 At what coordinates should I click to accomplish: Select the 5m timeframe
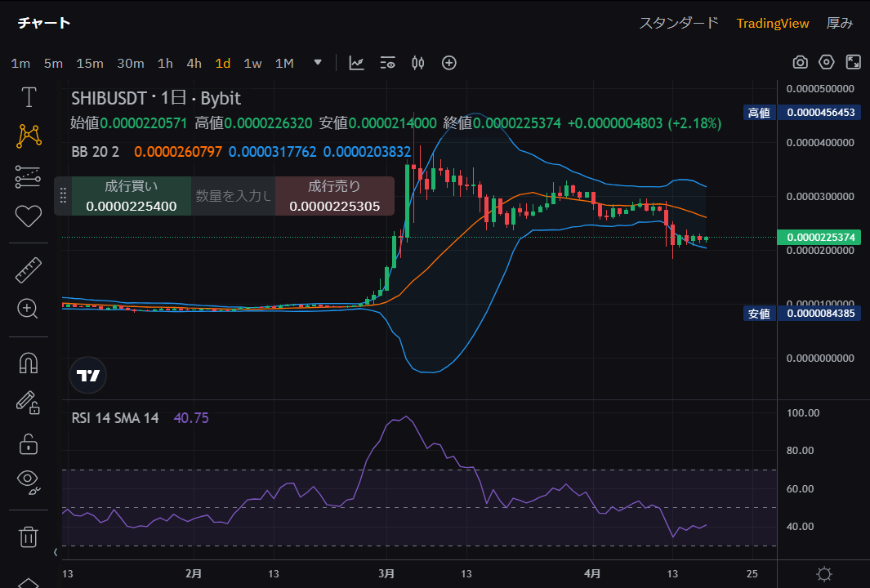coord(53,63)
